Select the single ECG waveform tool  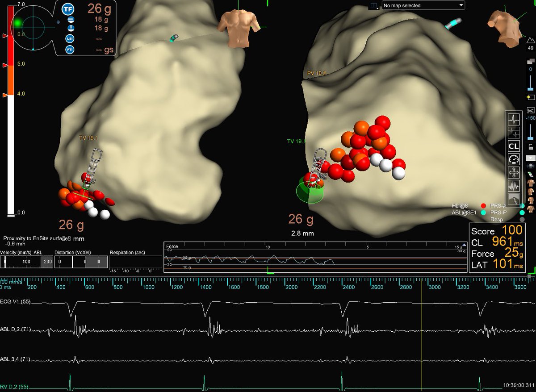click(x=514, y=120)
